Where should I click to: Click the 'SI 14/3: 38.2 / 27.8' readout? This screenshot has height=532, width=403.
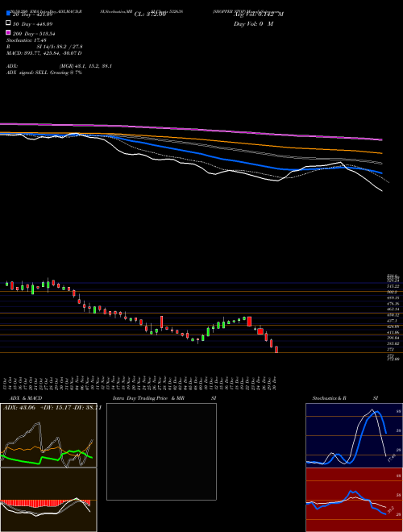pos(60,47)
